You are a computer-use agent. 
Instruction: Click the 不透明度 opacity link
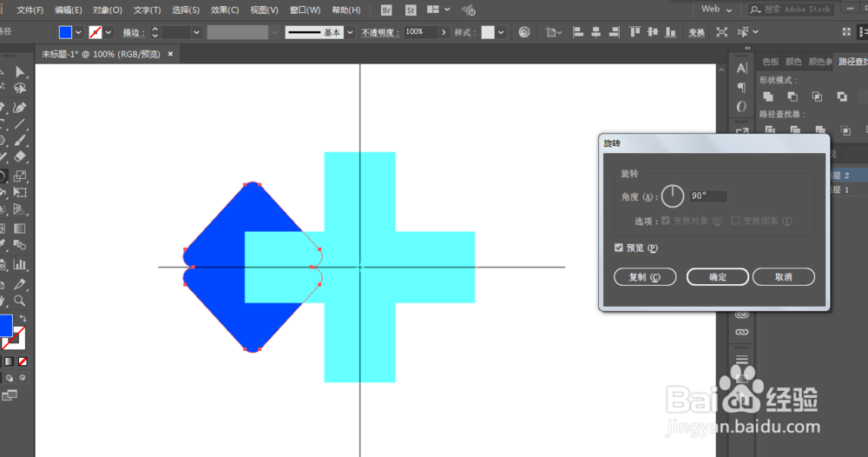click(x=380, y=33)
